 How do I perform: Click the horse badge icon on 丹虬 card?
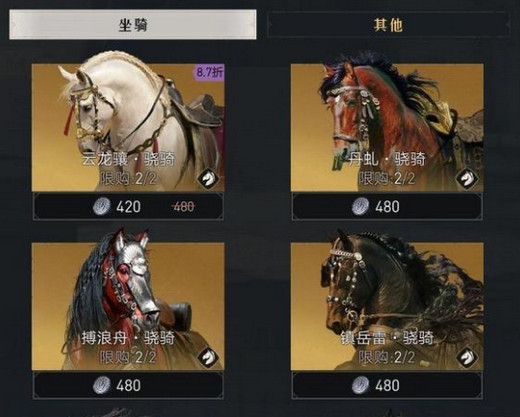pyautogui.click(x=466, y=179)
